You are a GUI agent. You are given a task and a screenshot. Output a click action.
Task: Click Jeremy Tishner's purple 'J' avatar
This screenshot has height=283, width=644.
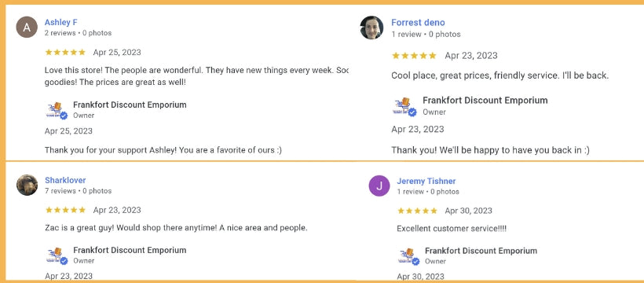(379, 186)
